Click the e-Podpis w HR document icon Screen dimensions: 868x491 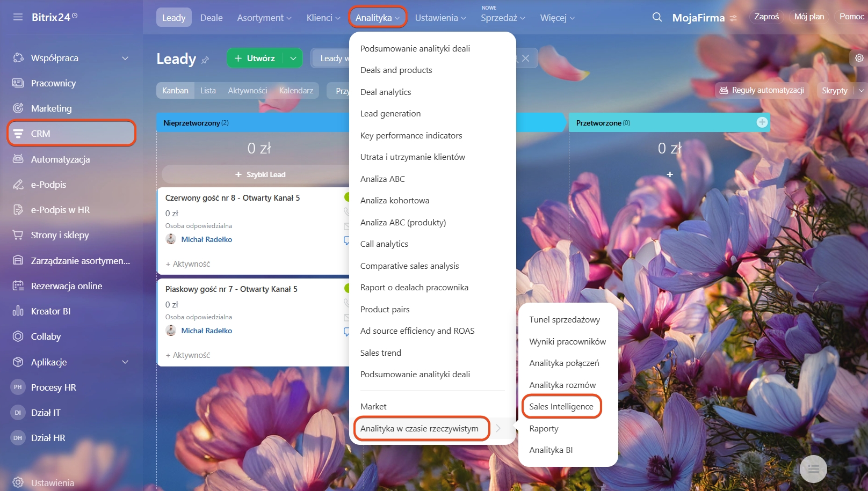pyautogui.click(x=18, y=210)
